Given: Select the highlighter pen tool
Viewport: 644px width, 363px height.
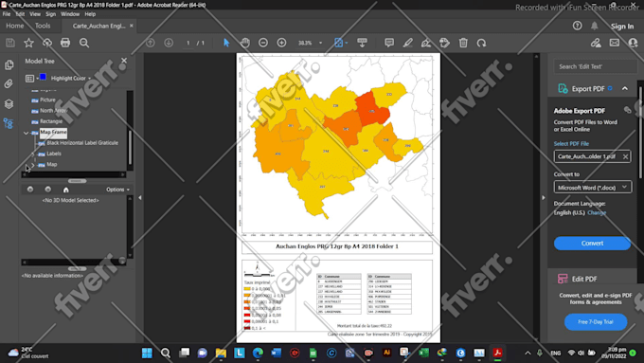Looking at the screenshot, I should pyautogui.click(x=407, y=43).
